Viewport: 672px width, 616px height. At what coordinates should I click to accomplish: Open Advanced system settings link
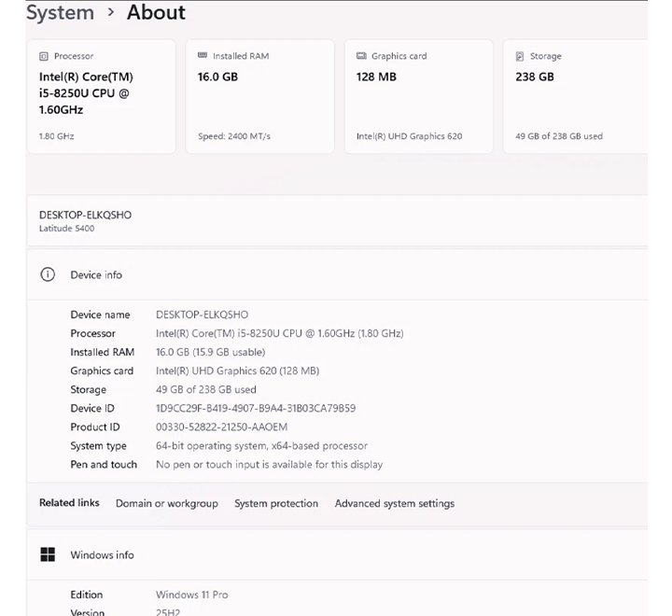(395, 503)
